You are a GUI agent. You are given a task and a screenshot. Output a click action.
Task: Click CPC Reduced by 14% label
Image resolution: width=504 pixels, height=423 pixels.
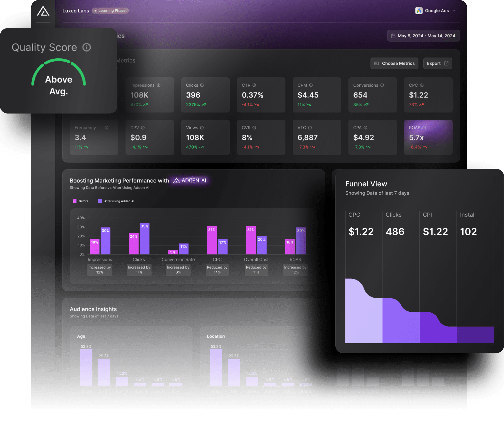pos(217,270)
